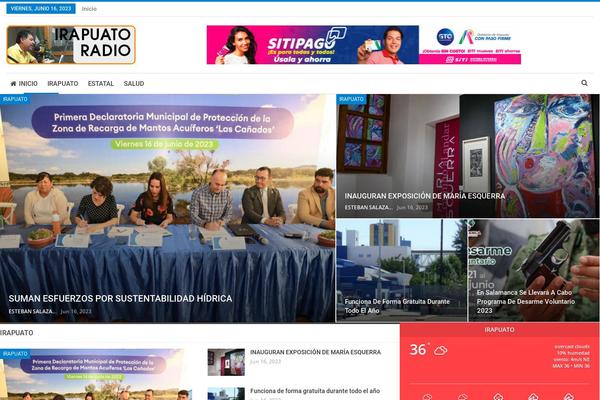Open Funciona de forma gratuita durante todo el año tile

coord(401,271)
